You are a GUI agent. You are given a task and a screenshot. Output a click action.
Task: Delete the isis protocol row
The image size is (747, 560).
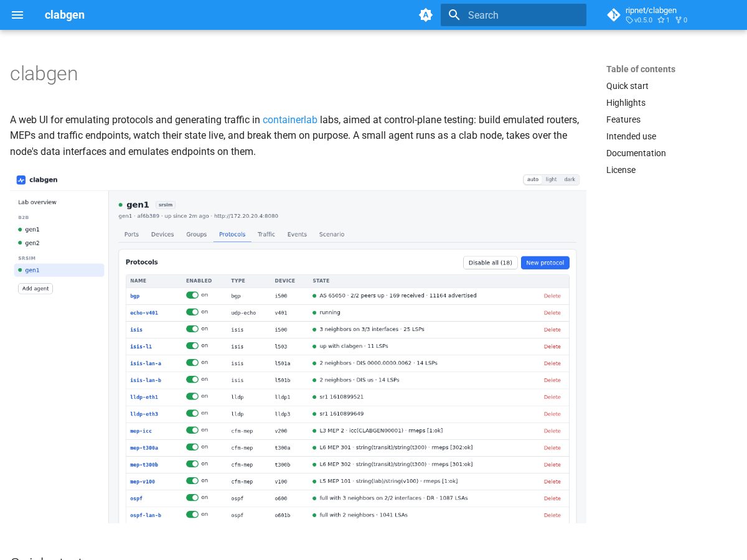click(552, 329)
